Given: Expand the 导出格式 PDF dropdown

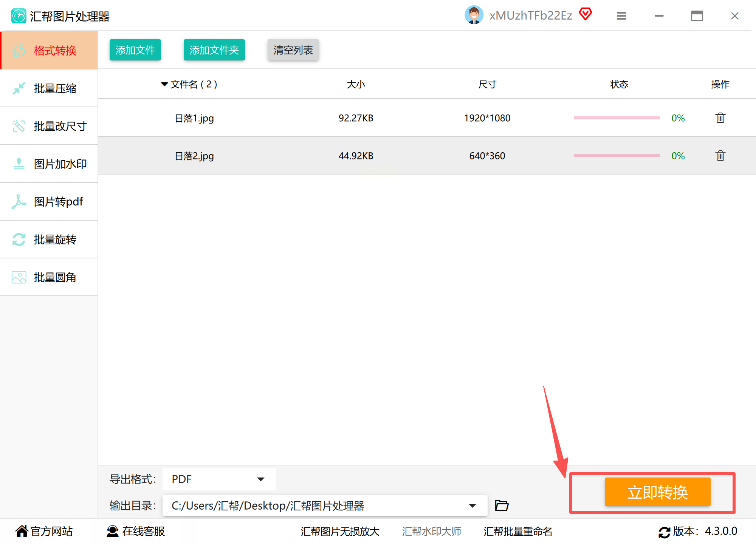Looking at the screenshot, I should tap(260, 479).
